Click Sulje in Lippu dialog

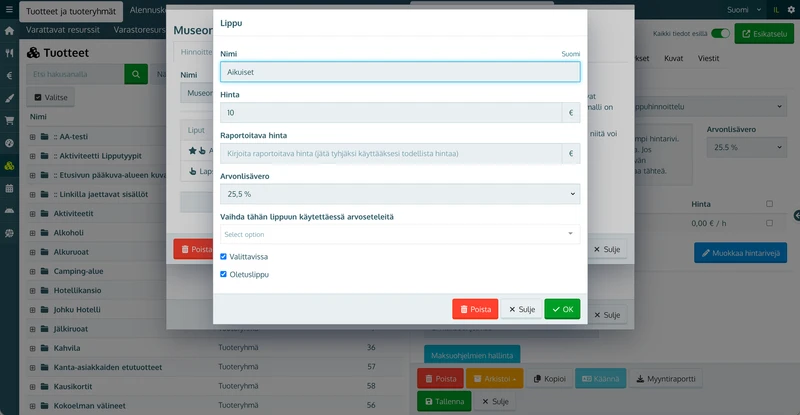click(x=521, y=309)
